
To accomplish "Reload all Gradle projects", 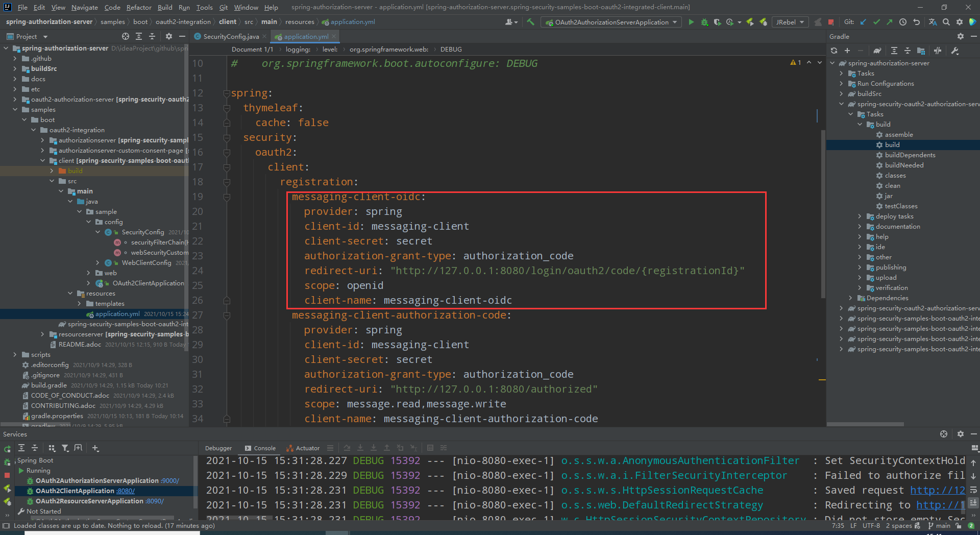I will (834, 51).
